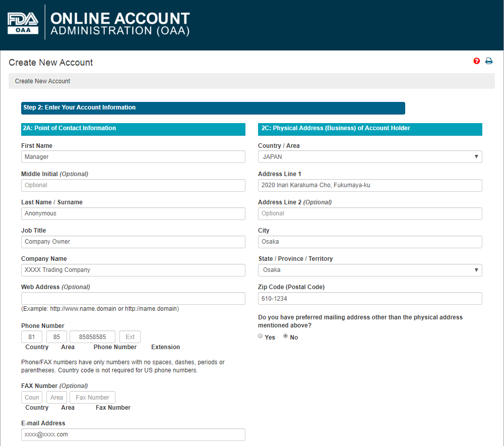Click the First Name input field
This screenshot has width=504, height=446.
coord(133,157)
